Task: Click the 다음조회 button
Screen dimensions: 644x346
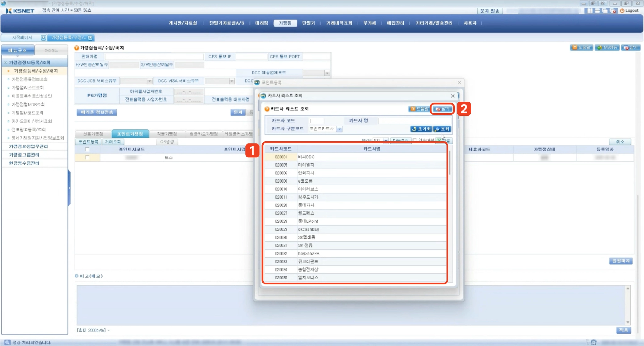Action: tap(401, 140)
